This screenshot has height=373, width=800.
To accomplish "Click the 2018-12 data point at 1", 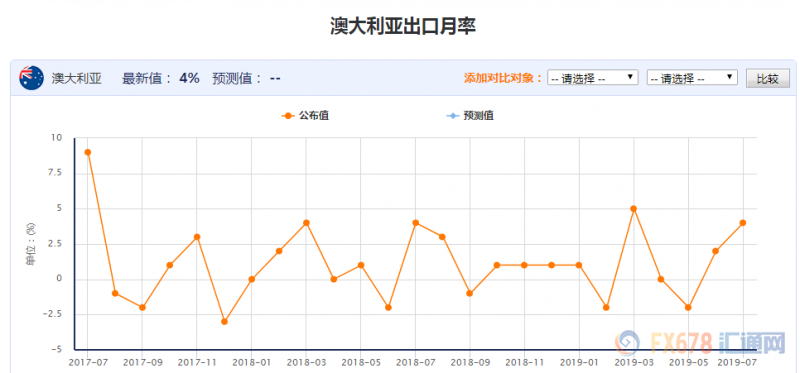I will tap(552, 265).
